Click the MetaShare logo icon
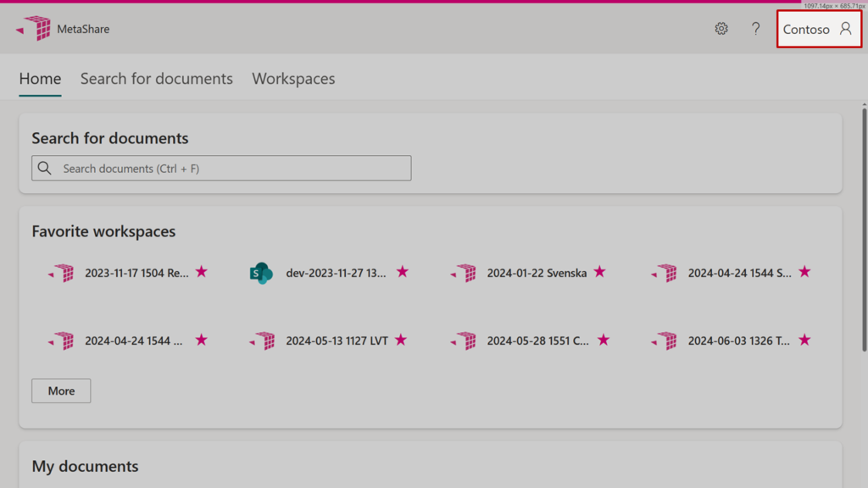Screen dimensions: 868x488 (x=34, y=29)
